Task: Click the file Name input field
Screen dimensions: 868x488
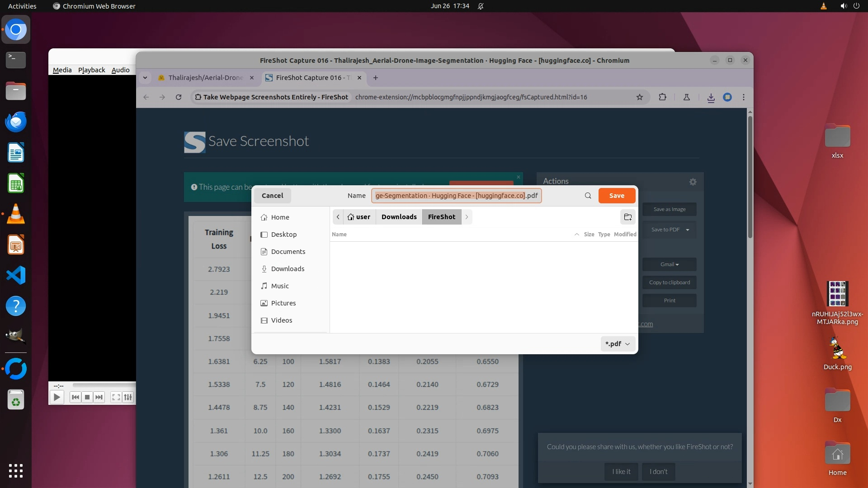Action: pyautogui.click(x=456, y=196)
